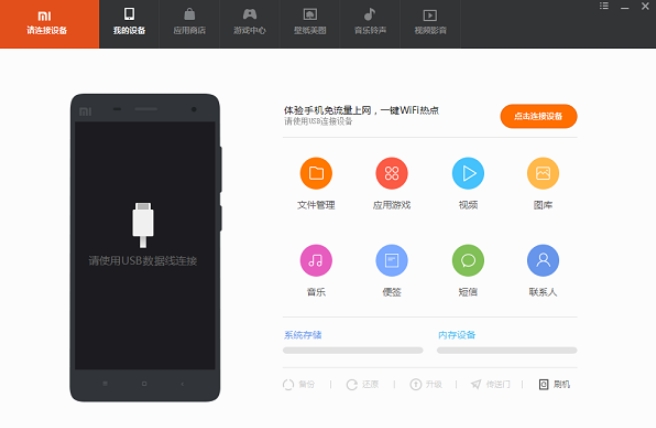The height and width of the screenshot is (428, 656).
Task: Open the 图库 gallery icon
Action: point(543,173)
